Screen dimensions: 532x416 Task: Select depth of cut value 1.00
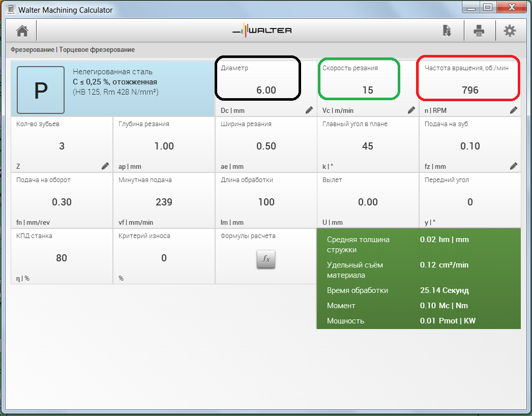(x=164, y=146)
